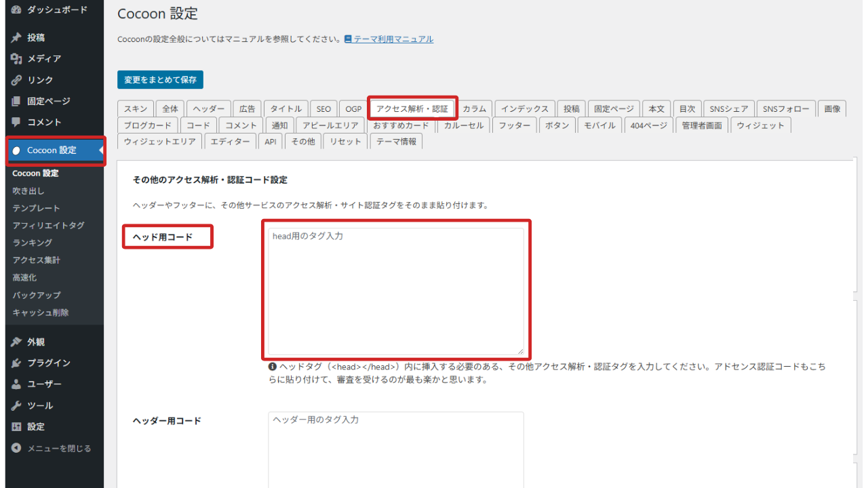This screenshot has height=488, width=868.
Task: Switch to the ボタン tab
Action: point(557,125)
